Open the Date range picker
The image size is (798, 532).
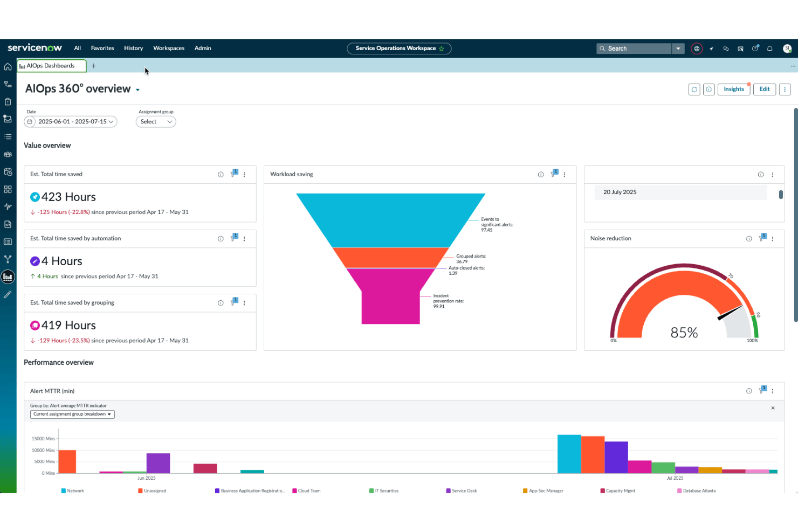click(x=71, y=122)
